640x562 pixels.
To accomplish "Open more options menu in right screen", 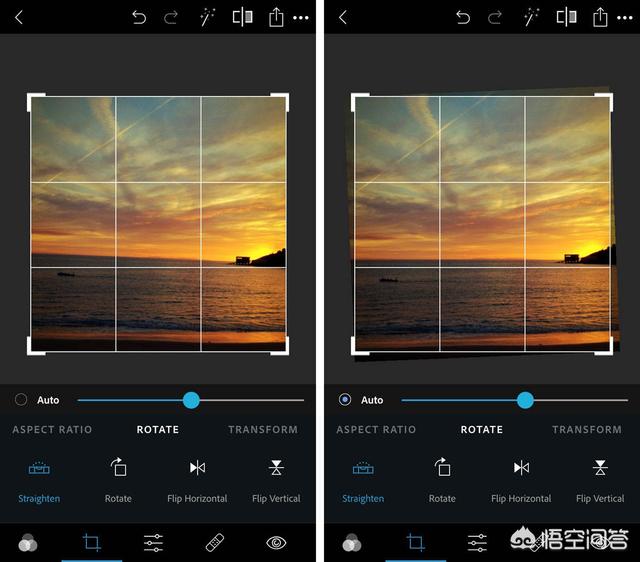I will pos(625,18).
